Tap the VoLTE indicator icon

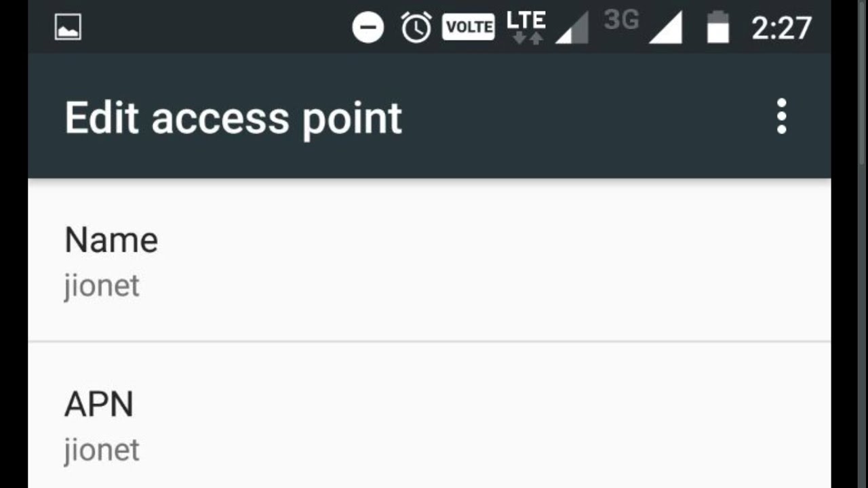[x=469, y=28]
